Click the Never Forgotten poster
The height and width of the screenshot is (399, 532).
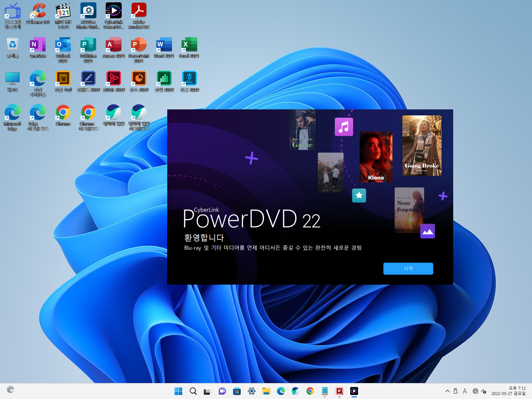tap(409, 210)
